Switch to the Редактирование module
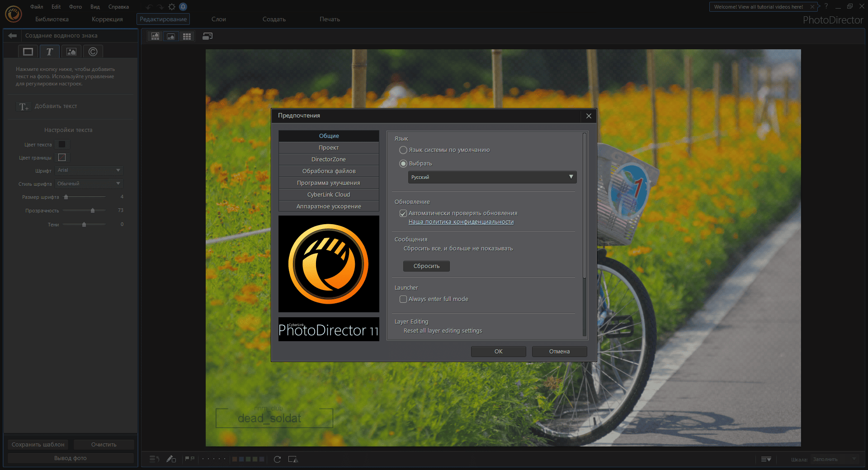The height and width of the screenshot is (470, 868). (163, 19)
